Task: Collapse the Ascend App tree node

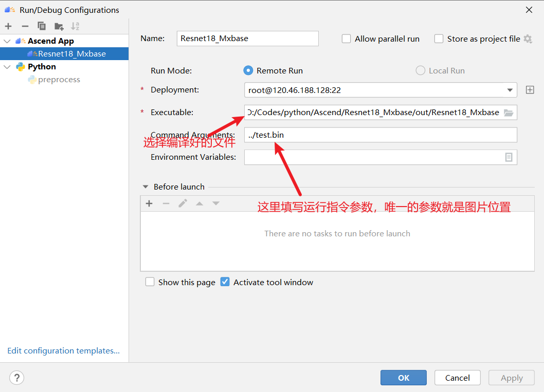Action: click(x=7, y=41)
